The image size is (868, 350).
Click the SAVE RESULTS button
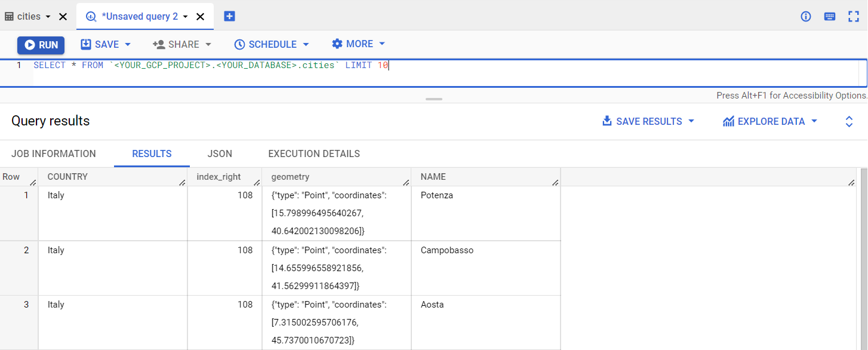(x=642, y=121)
